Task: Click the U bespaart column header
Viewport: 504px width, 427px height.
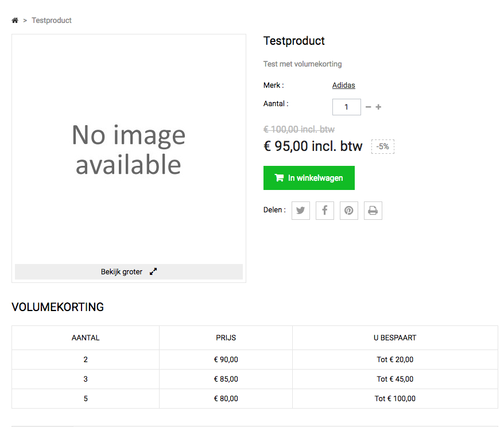Action: point(395,338)
